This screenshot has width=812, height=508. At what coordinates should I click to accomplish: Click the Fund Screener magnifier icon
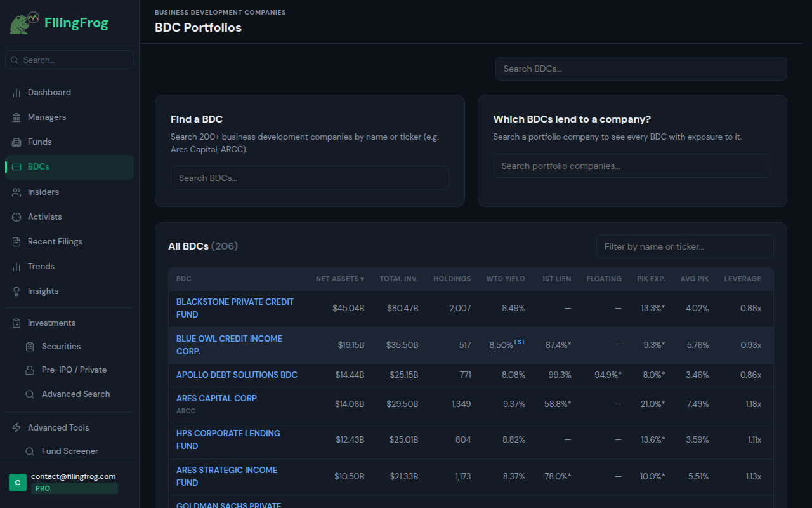(30, 451)
